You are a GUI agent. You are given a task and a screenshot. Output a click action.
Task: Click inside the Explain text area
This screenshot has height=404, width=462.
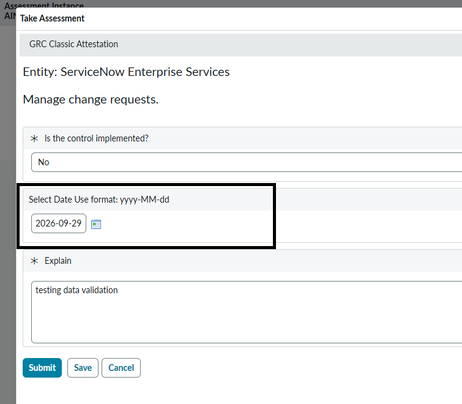pos(247,312)
